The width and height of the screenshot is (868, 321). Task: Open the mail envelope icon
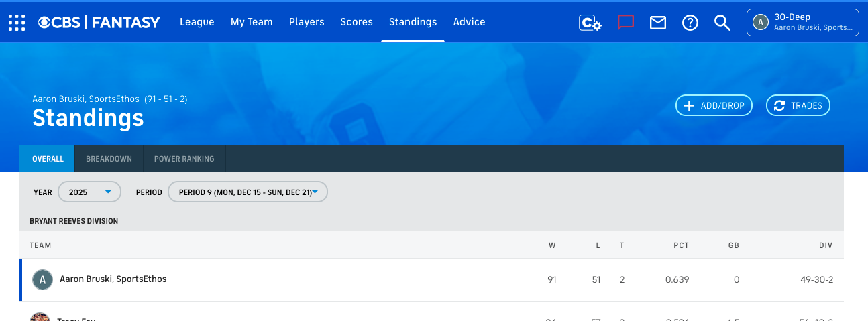658,23
